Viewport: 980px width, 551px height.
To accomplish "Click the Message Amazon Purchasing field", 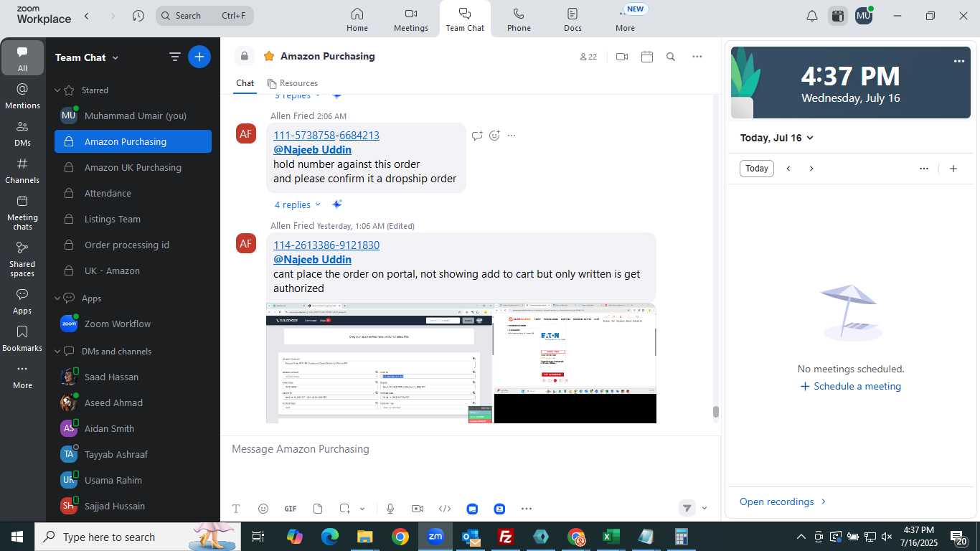I will click(469, 449).
